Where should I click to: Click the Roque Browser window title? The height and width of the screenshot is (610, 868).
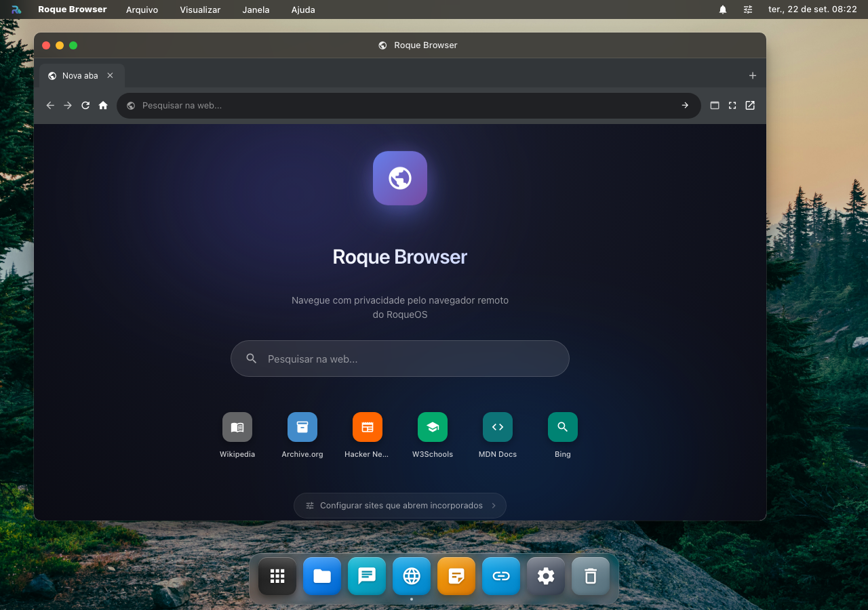426,45
